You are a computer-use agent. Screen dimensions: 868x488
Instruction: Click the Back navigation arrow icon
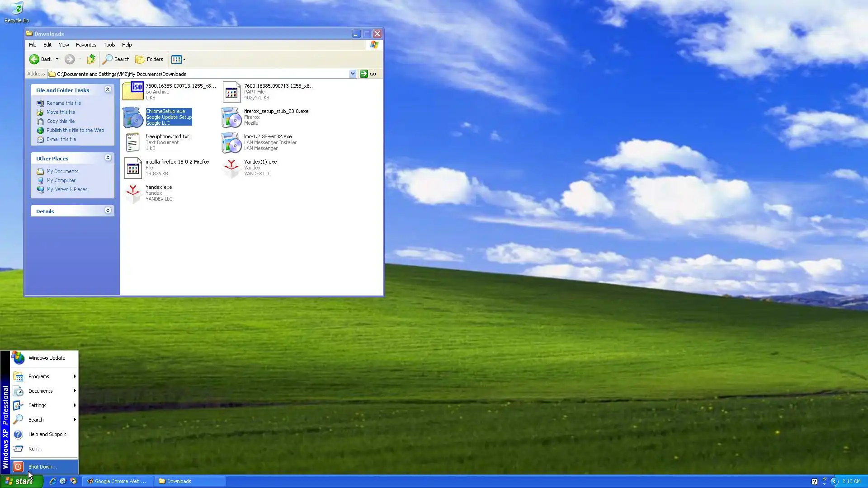(x=34, y=59)
